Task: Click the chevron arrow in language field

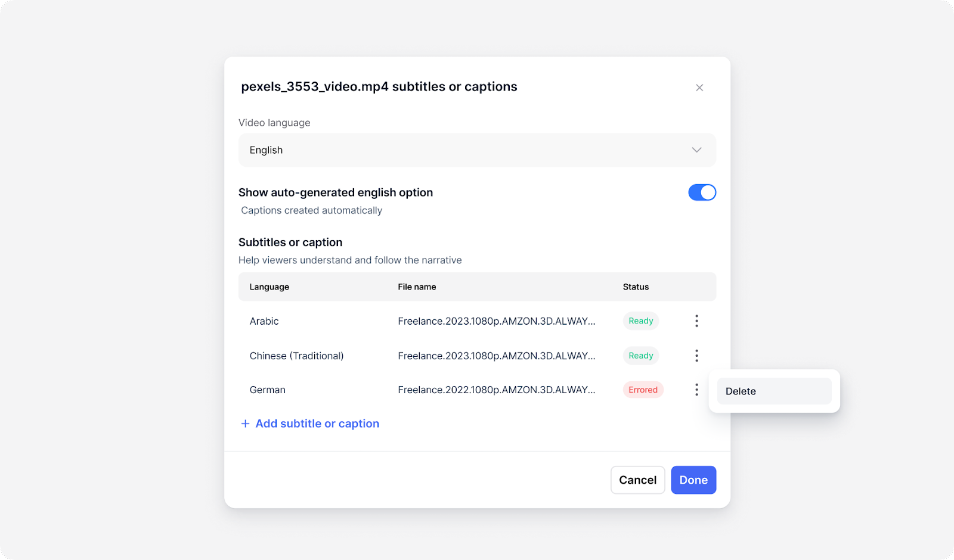Action: [x=696, y=150]
